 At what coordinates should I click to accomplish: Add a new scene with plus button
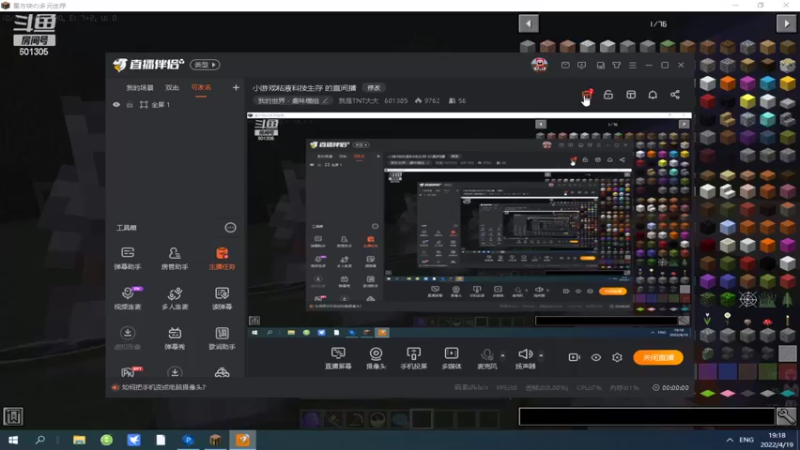point(236,88)
